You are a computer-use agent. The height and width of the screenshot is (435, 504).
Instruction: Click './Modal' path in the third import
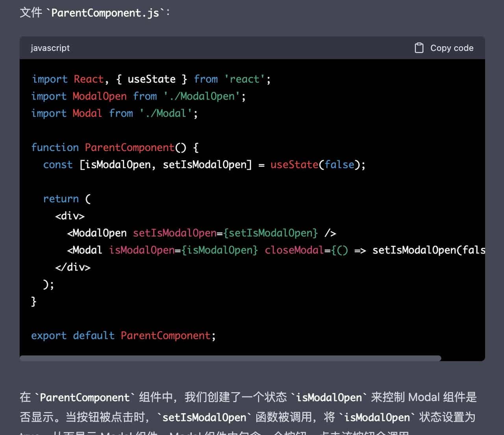165,113
